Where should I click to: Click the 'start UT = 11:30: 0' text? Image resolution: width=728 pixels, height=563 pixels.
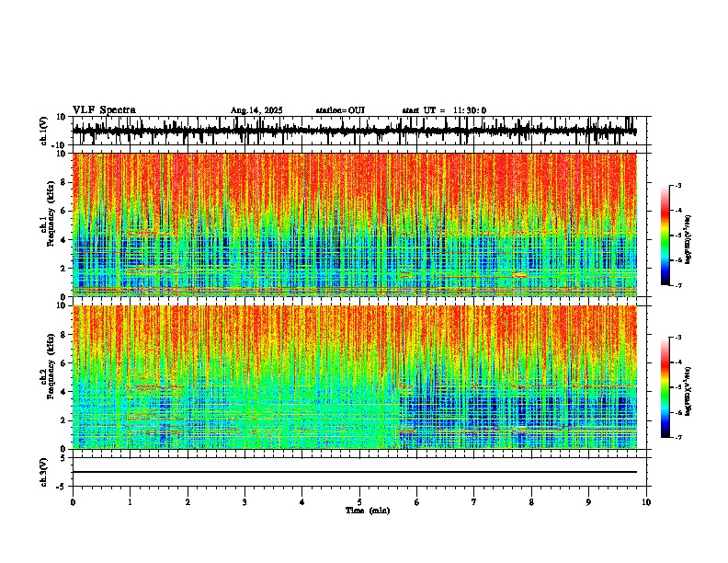(x=444, y=110)
